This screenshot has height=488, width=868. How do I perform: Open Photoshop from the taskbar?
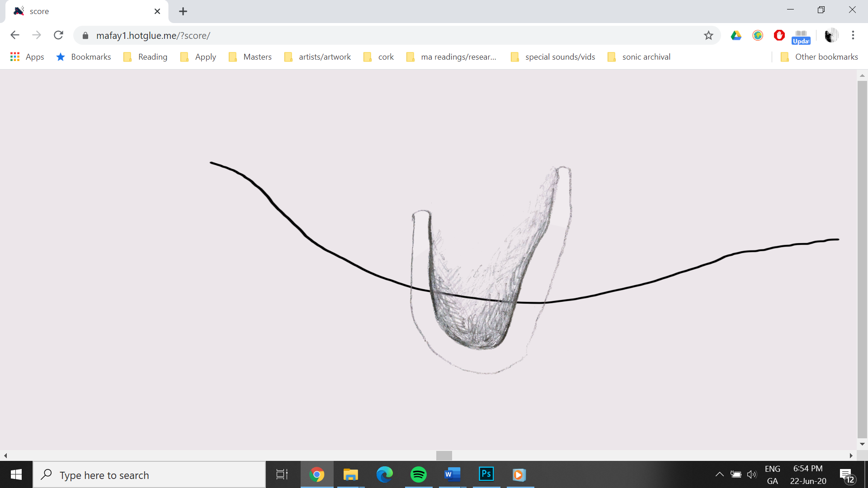click(486, 474)
